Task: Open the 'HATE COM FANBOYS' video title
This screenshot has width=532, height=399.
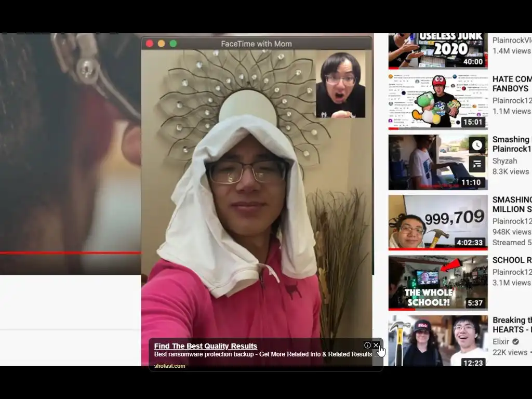Action: [x=512, y=84]
